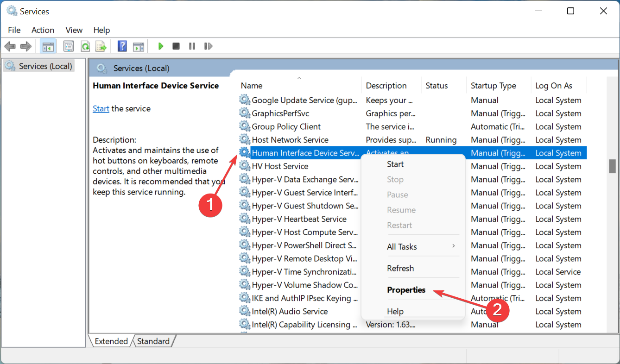Click Local Service entry for Hyper-V Time Synchronization
The width and height of the screenshot is (620, 364).
tap(558, 271)
